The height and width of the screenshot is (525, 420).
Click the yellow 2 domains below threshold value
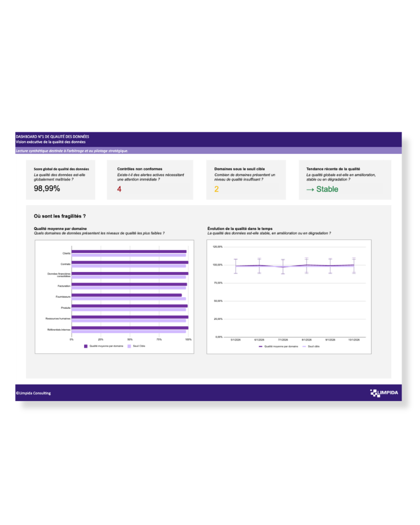coord(216,189)
